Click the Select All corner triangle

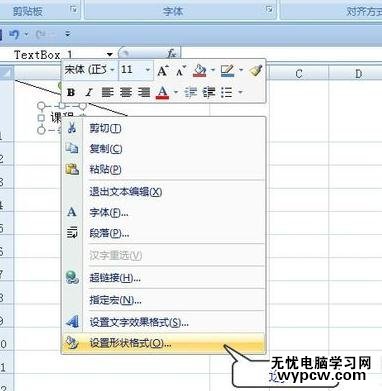click(7, 73)
